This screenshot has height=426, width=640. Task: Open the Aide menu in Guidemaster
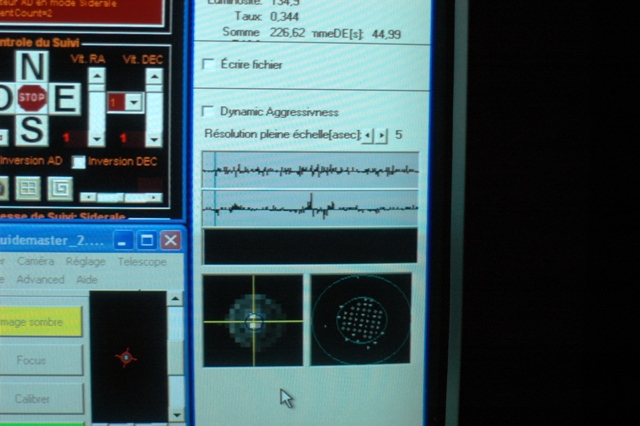(87, 280)
